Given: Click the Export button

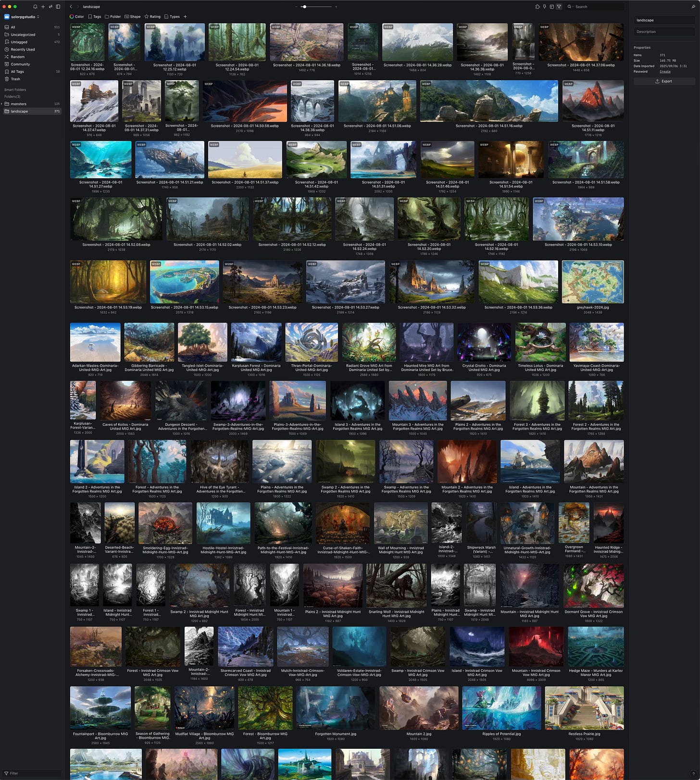Looking at the screenshot, I should click(x=664, y=81).
